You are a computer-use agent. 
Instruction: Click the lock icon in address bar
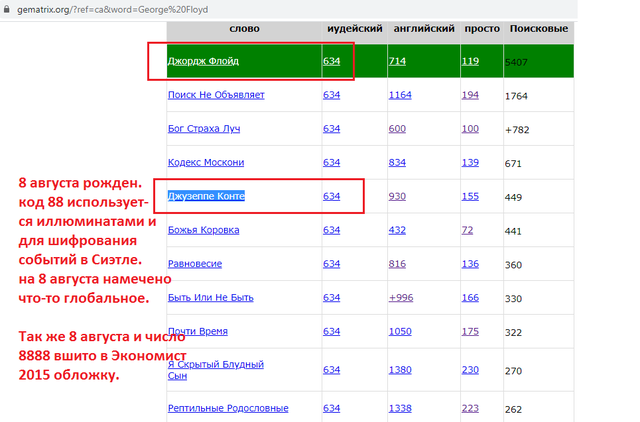(7, 9)
